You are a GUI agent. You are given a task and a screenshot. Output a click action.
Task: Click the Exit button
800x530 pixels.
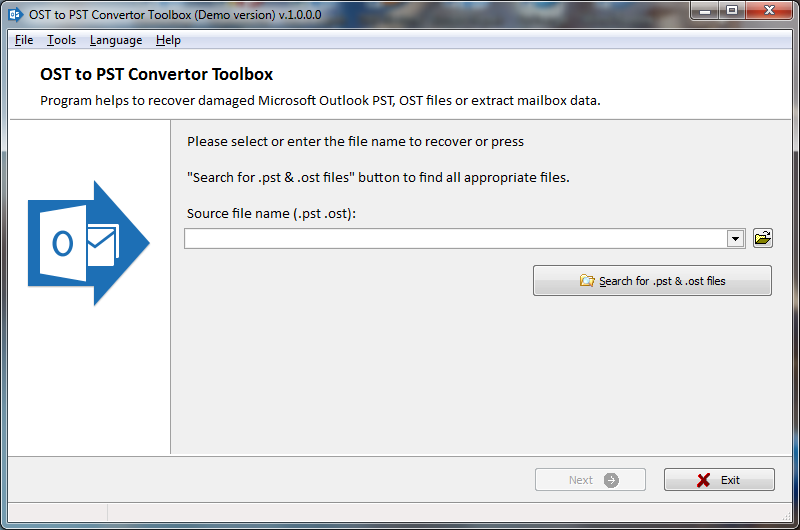(719, 480)
